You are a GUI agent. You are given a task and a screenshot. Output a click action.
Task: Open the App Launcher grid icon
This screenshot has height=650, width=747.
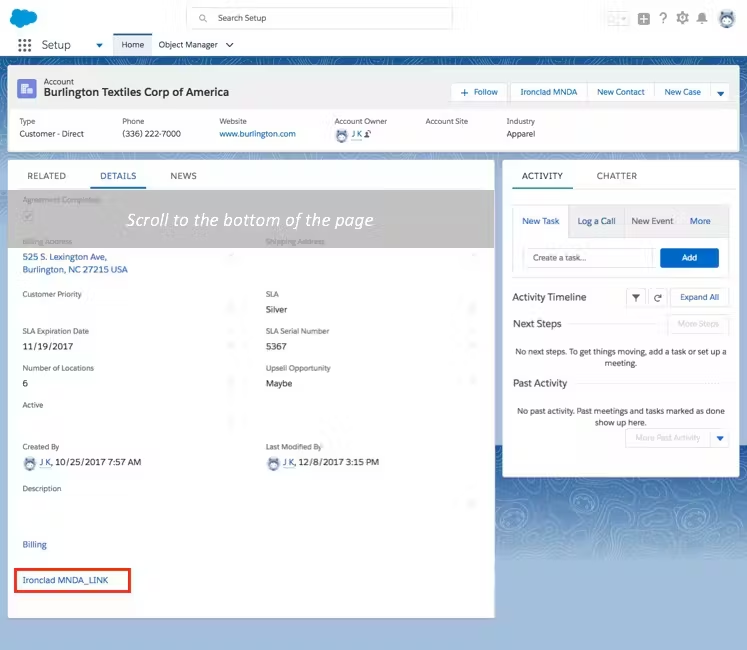click(x=25, y=45)
